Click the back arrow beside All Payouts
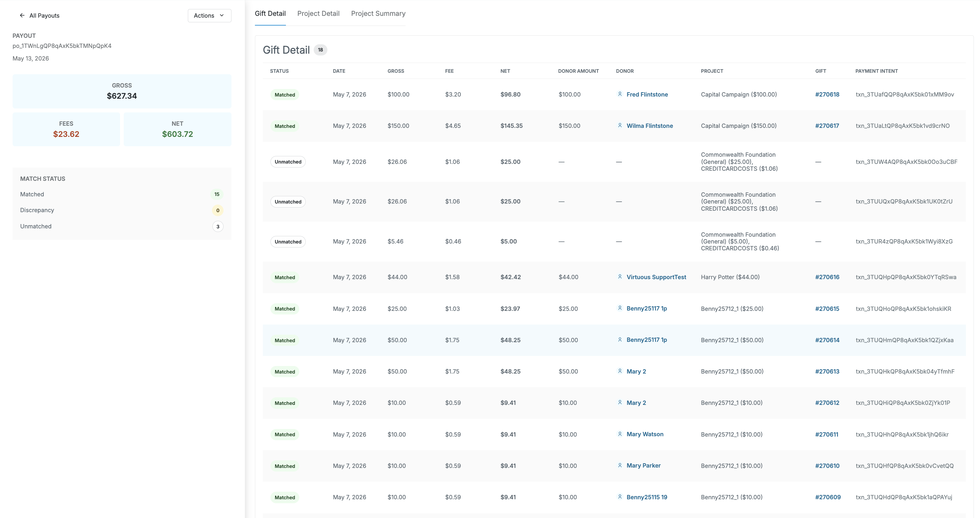The width and height of the screenshot is (980, 518). 22,15
